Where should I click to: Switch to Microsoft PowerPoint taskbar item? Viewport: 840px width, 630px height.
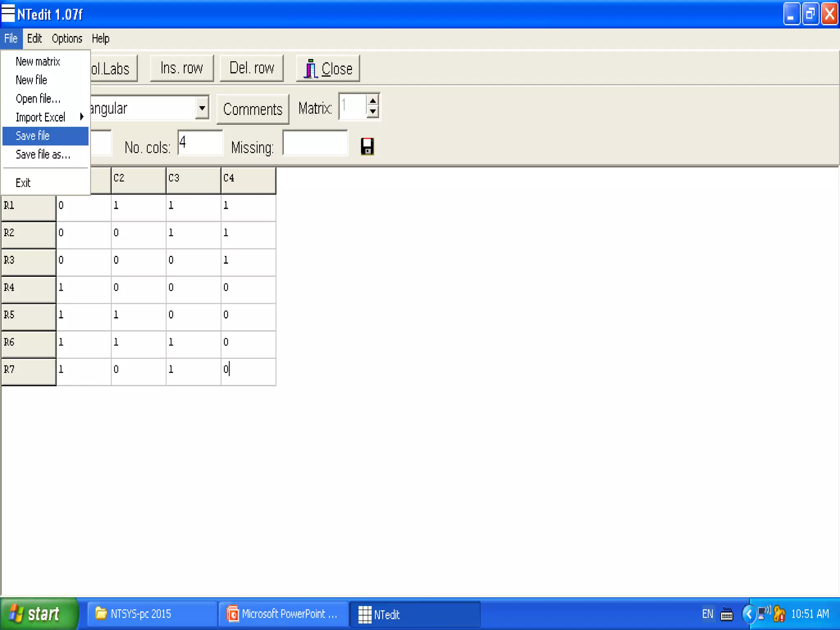pos(283,614)
